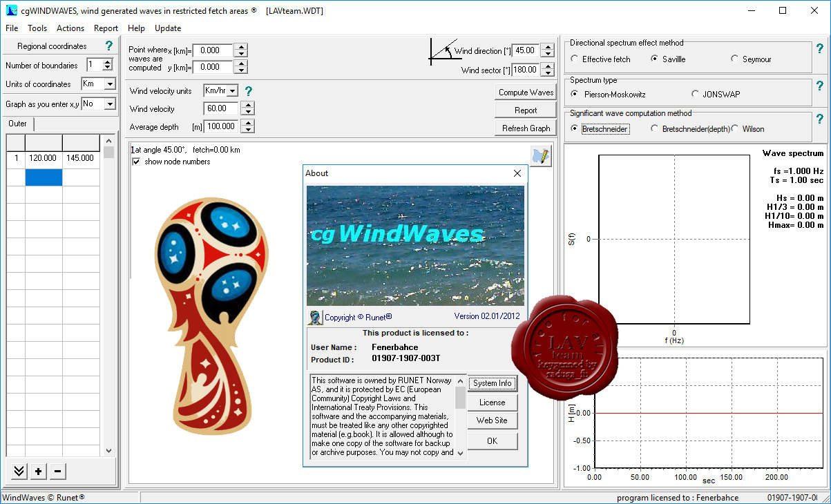Adjust Wind velocity stepper
The height and width of the screenshot is (504, 831).
(x=248, y=108)
